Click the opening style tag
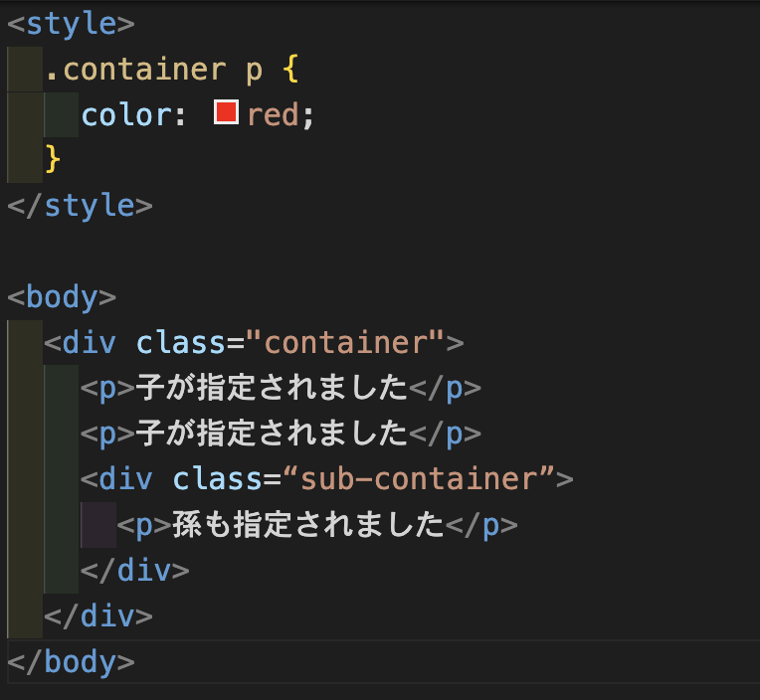760x700 pixels. coord(71,23)
